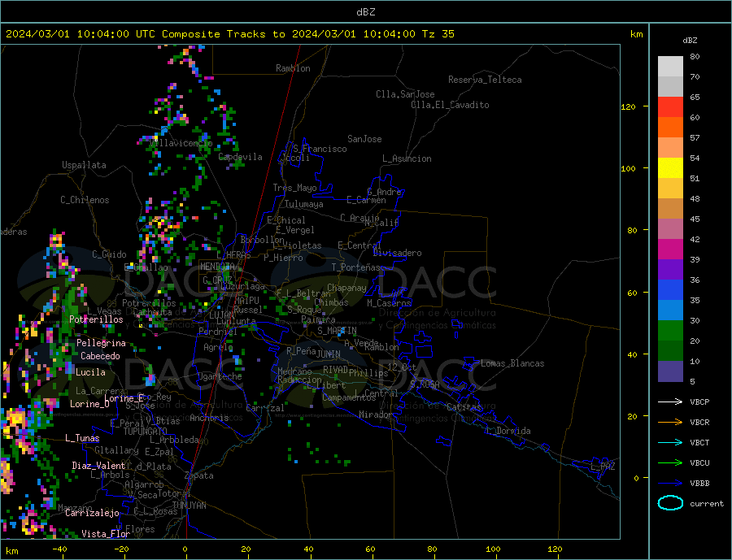Viewport: 732px width, 560px height.
Task: Click the Carrizalejo white label
Action: 92,514
